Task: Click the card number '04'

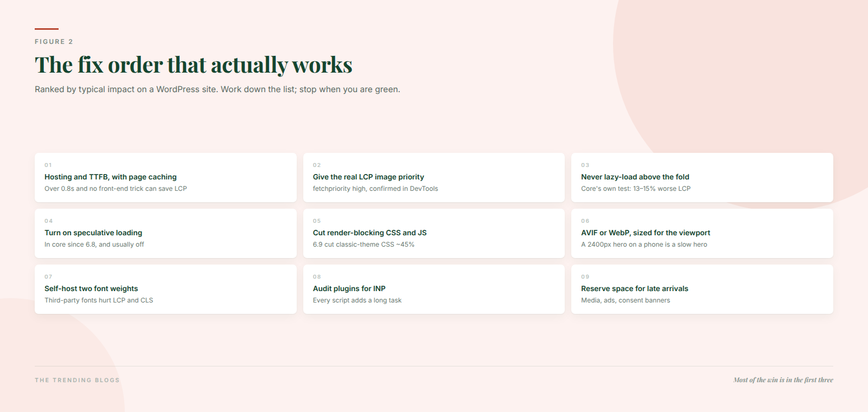Action: click(x=49, y=221)
